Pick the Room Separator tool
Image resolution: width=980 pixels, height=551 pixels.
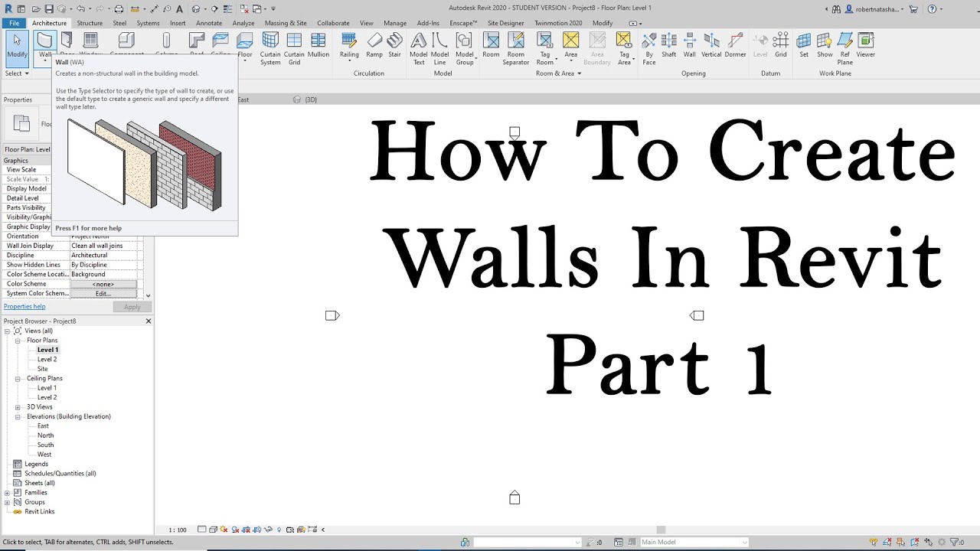click(516, 49)
